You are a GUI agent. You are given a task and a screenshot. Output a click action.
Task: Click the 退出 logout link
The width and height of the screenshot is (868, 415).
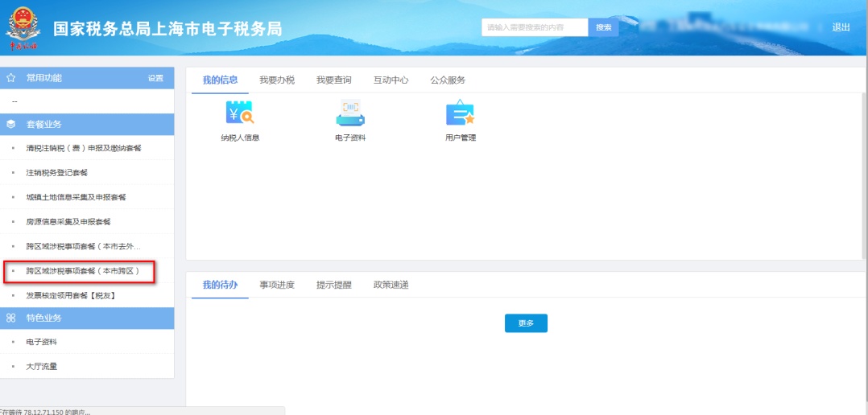click(x=841, y=27)
